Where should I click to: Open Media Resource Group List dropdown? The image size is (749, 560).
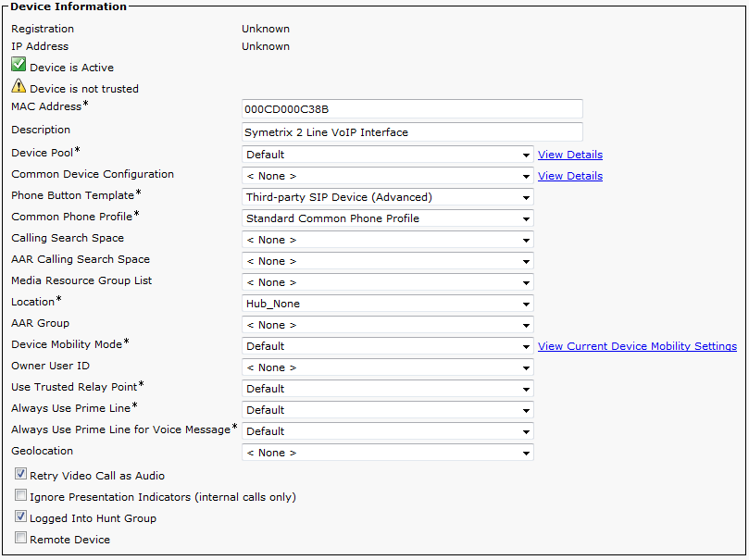tap(387, 282)
